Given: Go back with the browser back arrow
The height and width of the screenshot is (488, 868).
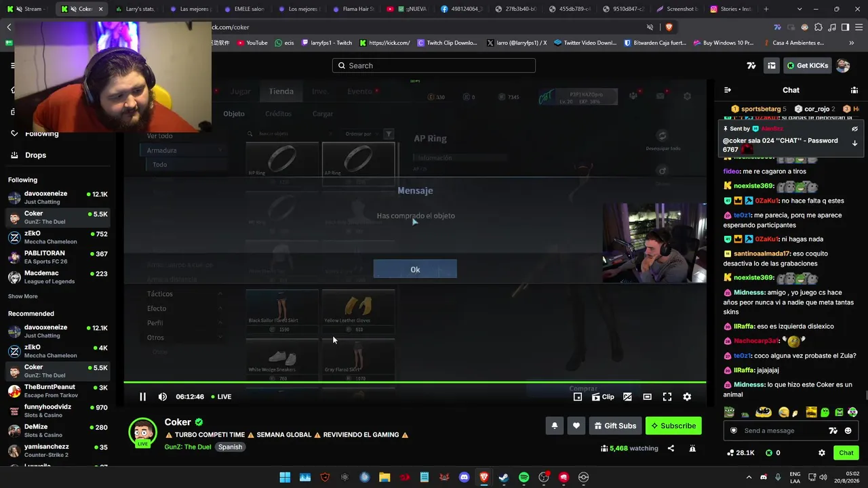Looking at the screenshot, I should tap(9, 27).
